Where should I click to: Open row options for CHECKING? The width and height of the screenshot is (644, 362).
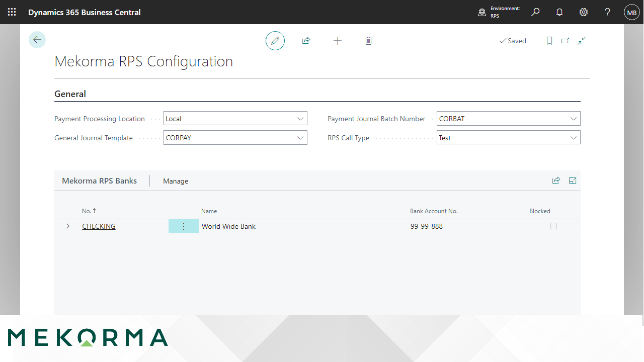pyautogui.click(x=184, y=226)
